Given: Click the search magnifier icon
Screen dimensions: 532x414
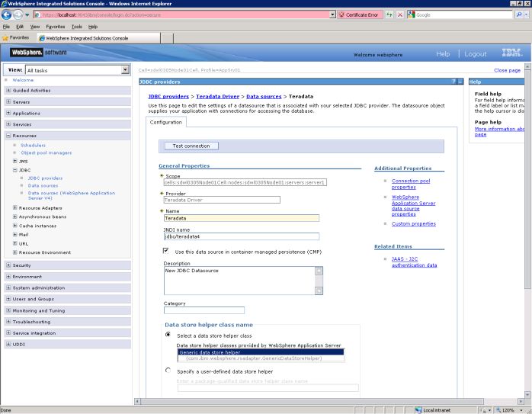Looking at the screenshot, I should [x=519, y=14].
